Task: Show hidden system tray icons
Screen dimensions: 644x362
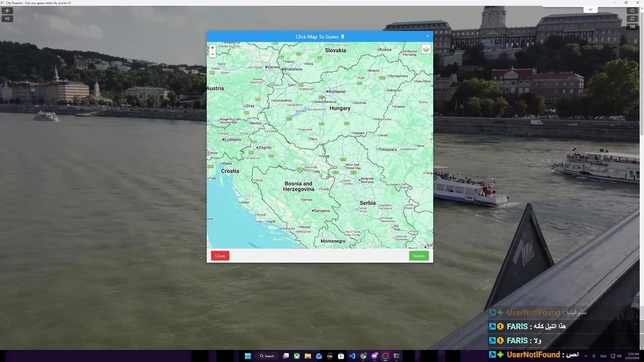Action: tap(586, 356)
